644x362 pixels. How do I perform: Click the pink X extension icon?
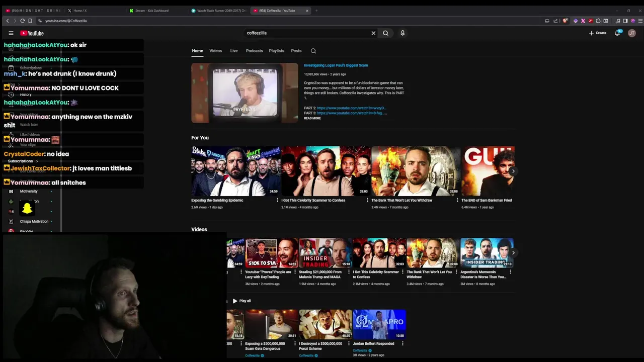[583, 21]
